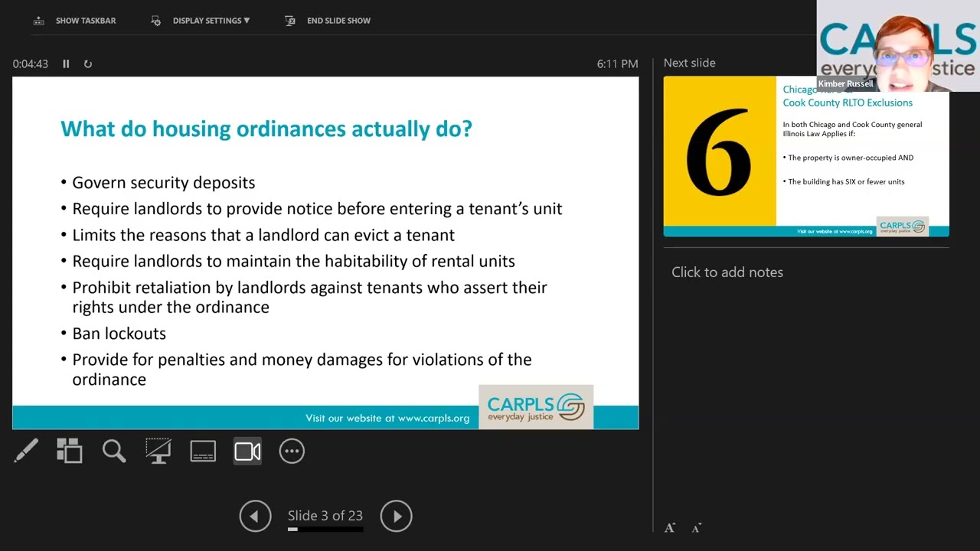The height and width of the screenshot is (551, 980).
Task: Open the Display Settings dropdown
Action: click(200, 21)
